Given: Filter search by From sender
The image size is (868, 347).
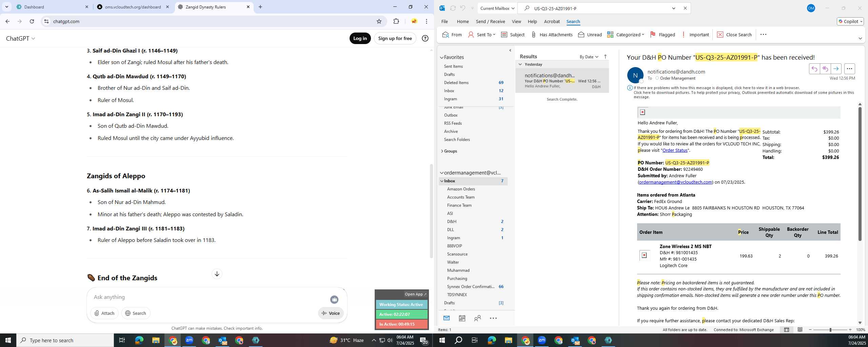Looking at the screenshot, I should pyautogui.click(x=452, y=35).
